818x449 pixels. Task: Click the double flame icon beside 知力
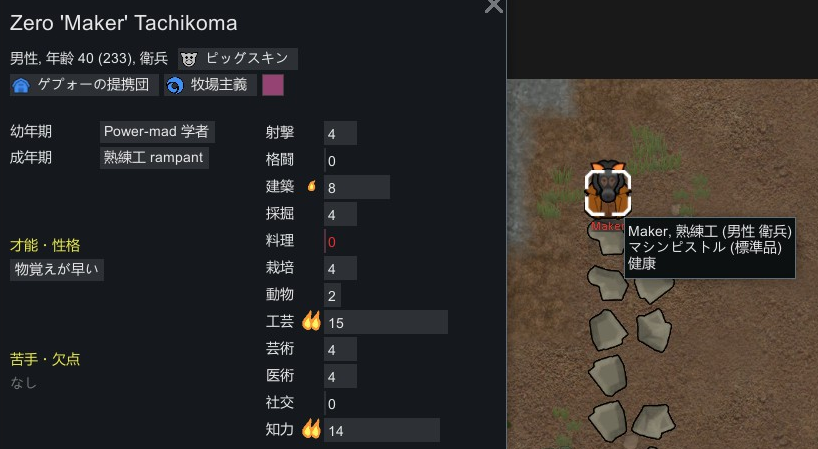point(311,429)
